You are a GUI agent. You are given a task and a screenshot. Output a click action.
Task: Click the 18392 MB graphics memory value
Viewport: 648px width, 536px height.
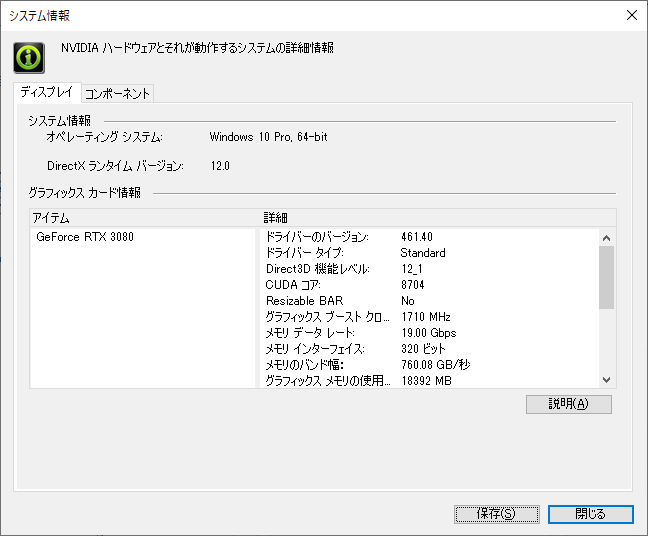pyautogui.click(x=426, y=381)
